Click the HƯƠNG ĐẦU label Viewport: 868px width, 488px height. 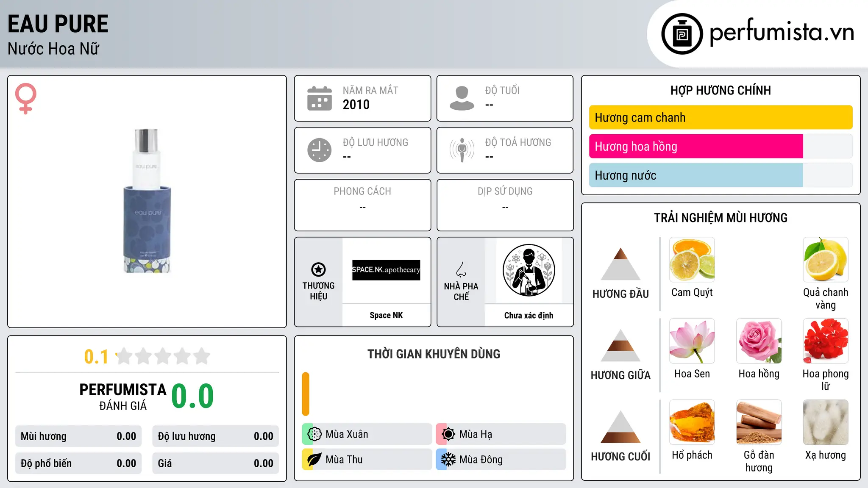620,294
